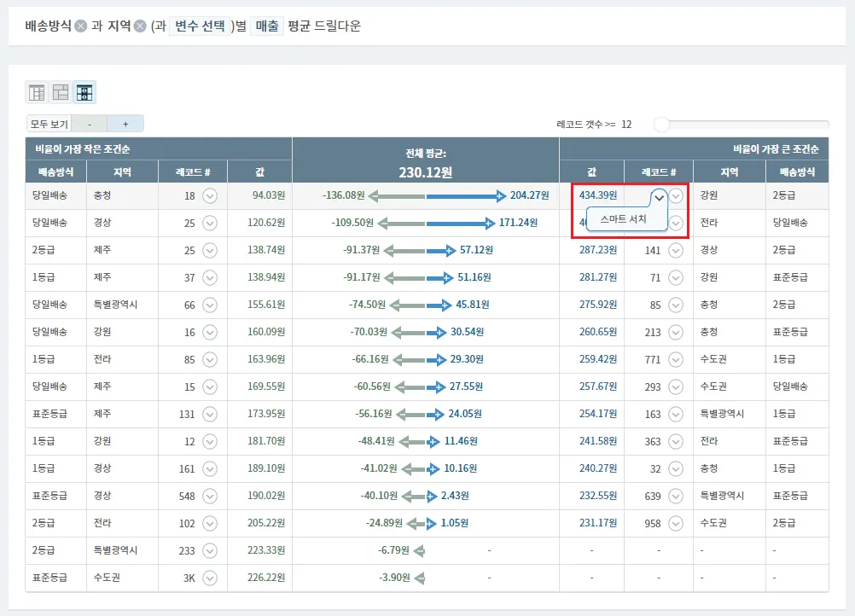The image size is (855, 616).
Task: Click the plus expand button
Action: click(x=125, y=124)
